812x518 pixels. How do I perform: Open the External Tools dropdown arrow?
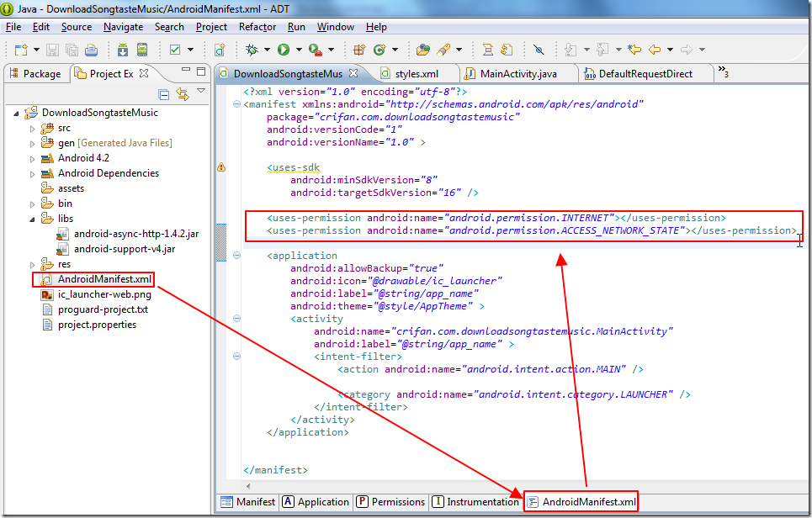pos(331,50)
